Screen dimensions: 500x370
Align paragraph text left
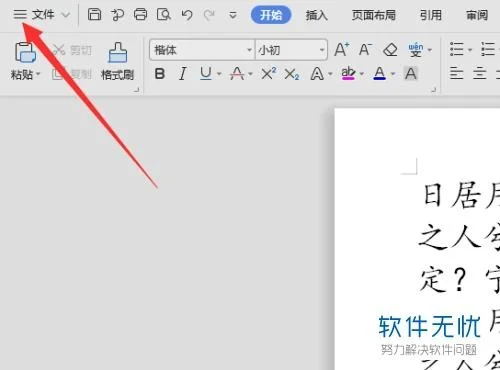pyautogui.click(x=456, y=73)
